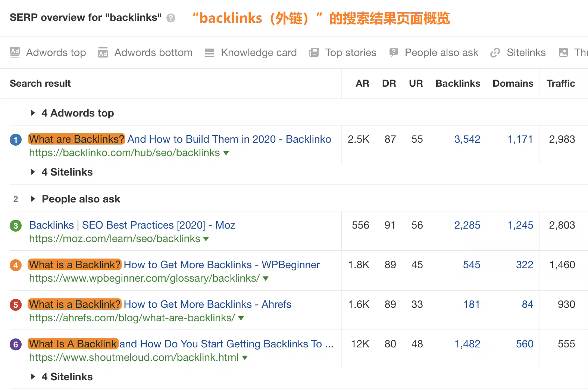Expand 4 Sitelinks under ShoutMeLoud result

point(33,377)
